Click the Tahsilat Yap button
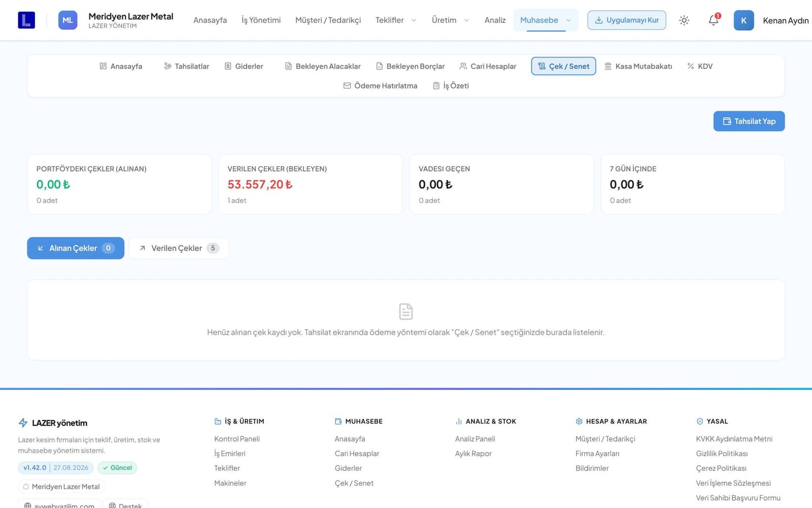This screenshot has width=812, height=508. click(749, 121)
